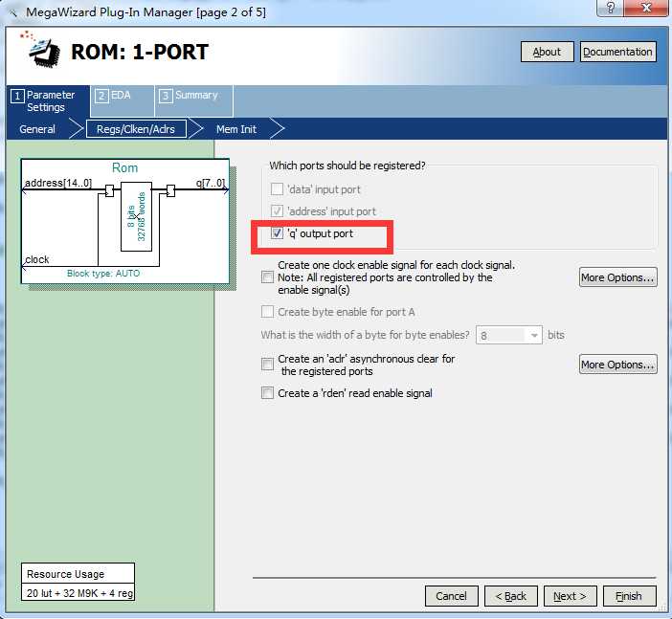This screenshot has height=619, width=672.
Task: Switch to the EDA tab
Action: [x=123, y=101]
